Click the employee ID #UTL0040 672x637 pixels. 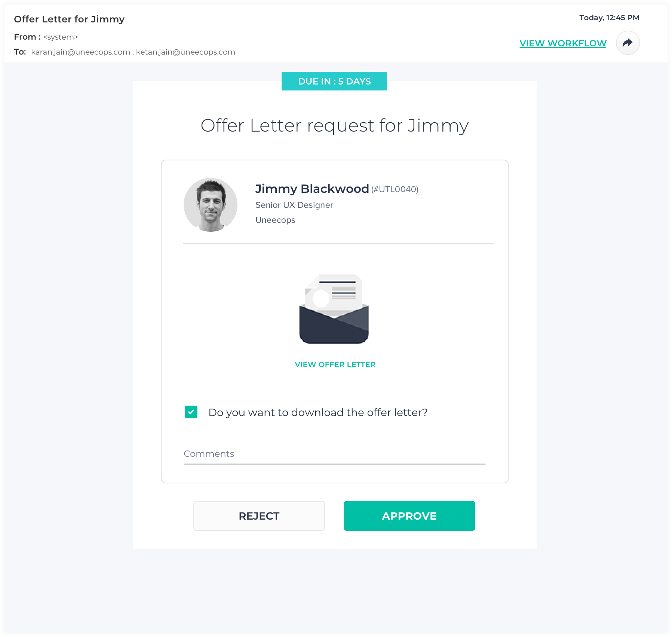[x=395, y=190]
